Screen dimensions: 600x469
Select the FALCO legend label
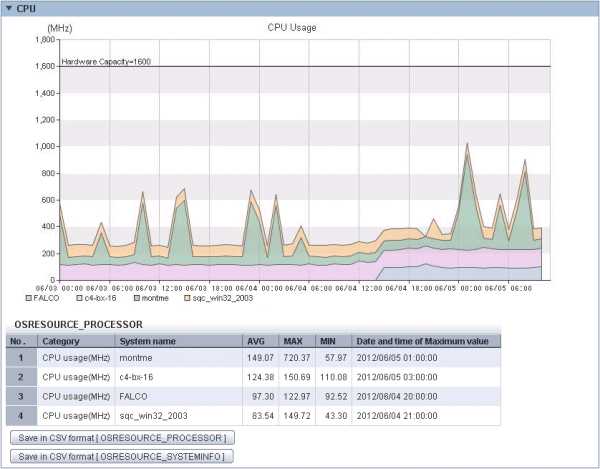point(46,298)
